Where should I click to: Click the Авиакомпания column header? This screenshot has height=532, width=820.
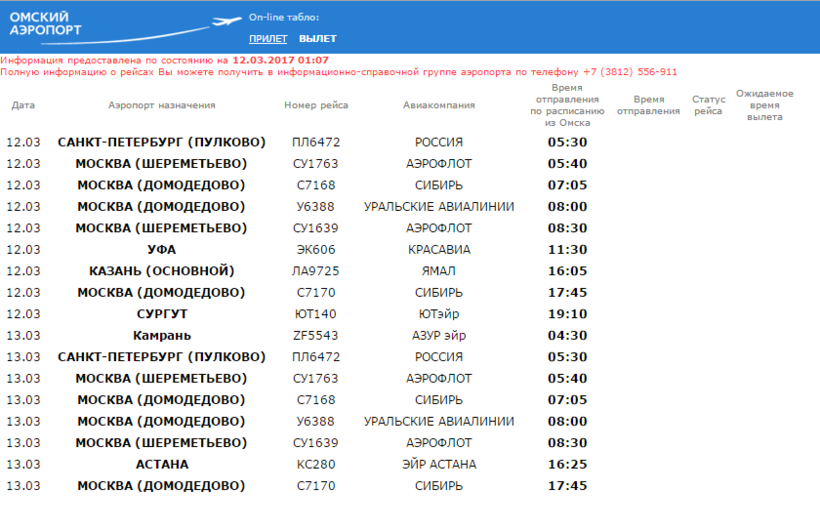(439, 105)
